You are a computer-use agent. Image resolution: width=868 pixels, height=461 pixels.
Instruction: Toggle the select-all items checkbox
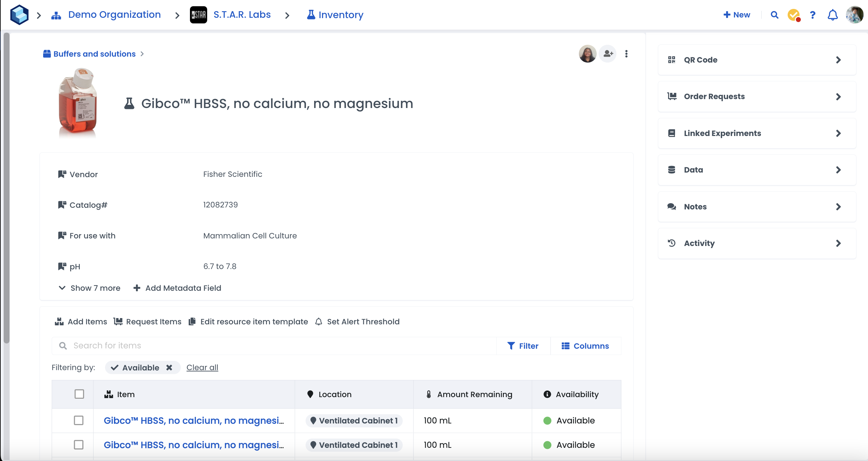point(79,394)
